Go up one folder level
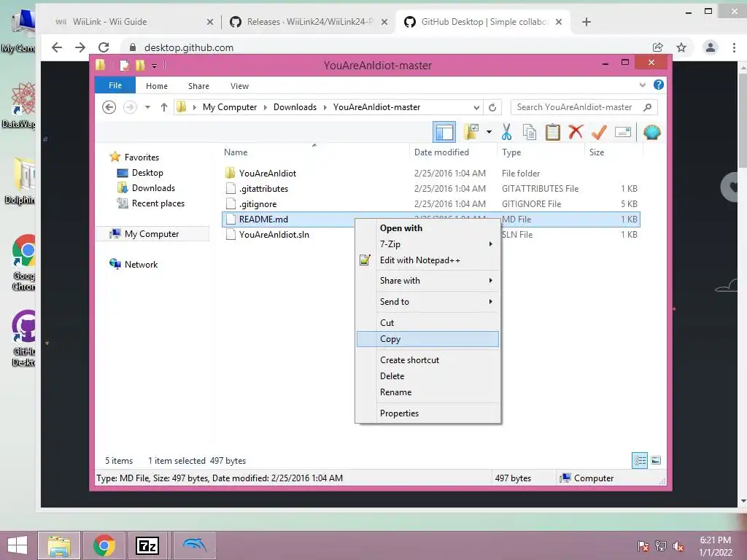747x560 pixels. point(164,107)
